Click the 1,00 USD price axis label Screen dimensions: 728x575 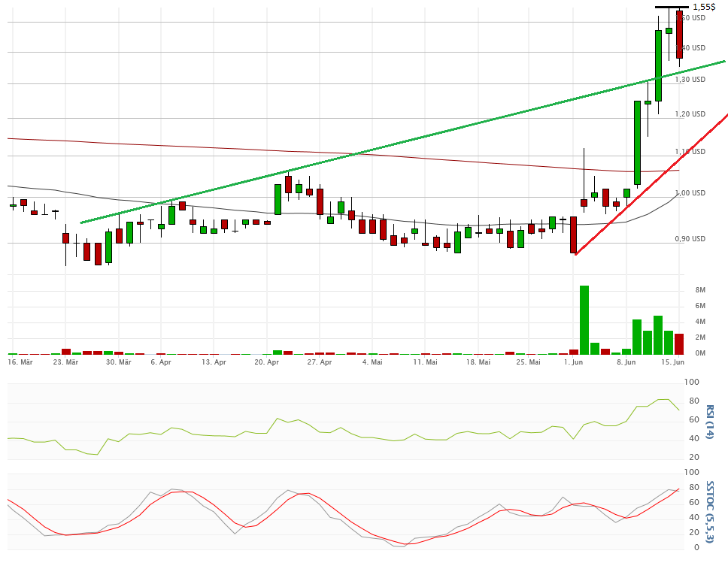(x=690, y=193)
